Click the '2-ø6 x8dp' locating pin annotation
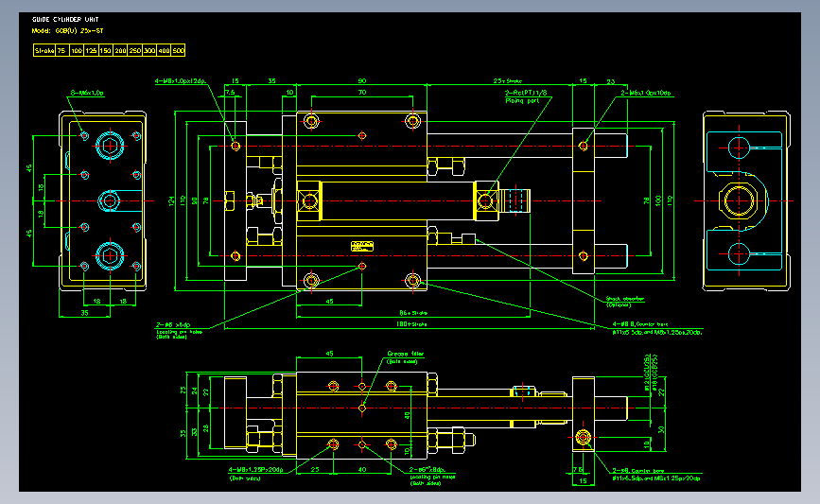Viewport: 820px width, 504px height. pos(427,470)
